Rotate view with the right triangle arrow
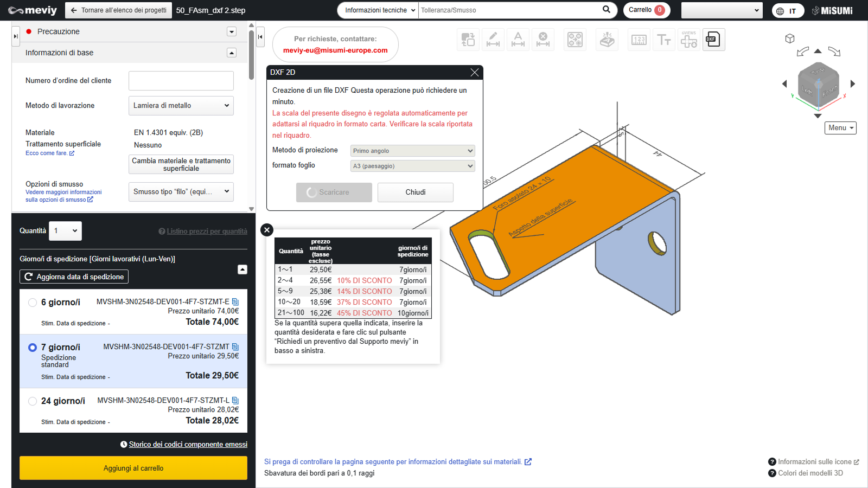868x488 pixels. (x=853, y=84)
